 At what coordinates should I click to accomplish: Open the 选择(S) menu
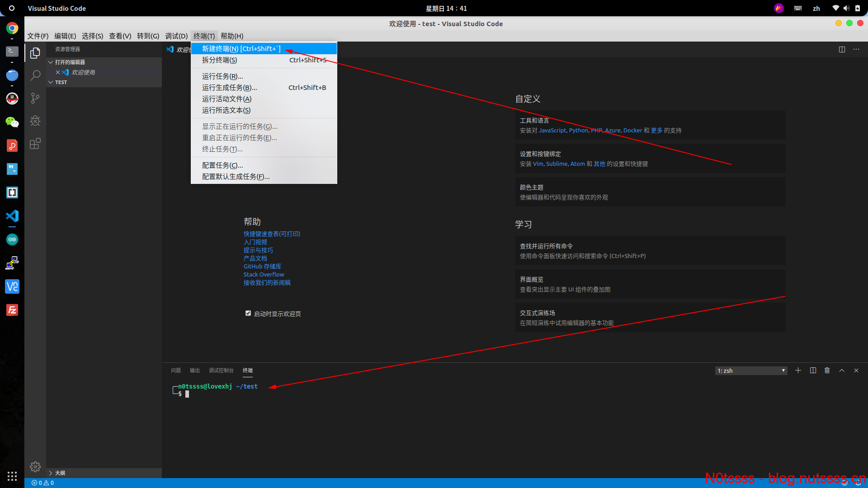point(93,36)
